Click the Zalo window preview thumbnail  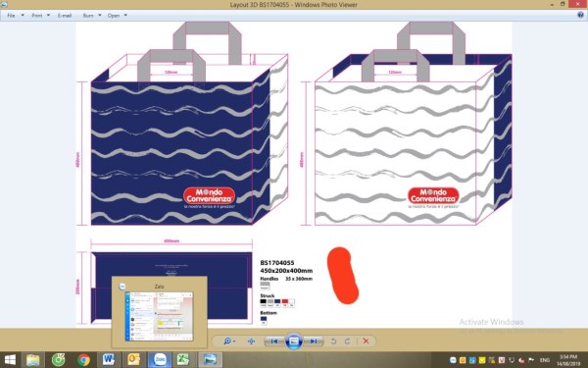click(159, 317)
